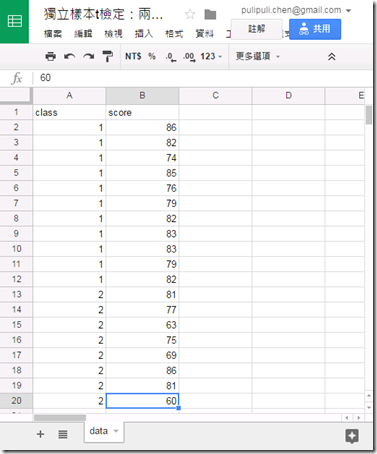Open the 更多選項 dropdown
The image size is (377, 454).
click(x=258, y=56)
